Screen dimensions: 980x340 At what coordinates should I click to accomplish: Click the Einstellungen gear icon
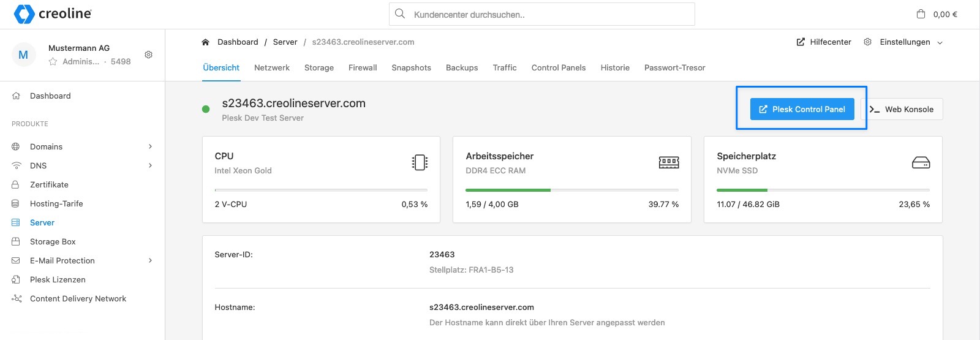coord(867,42)
